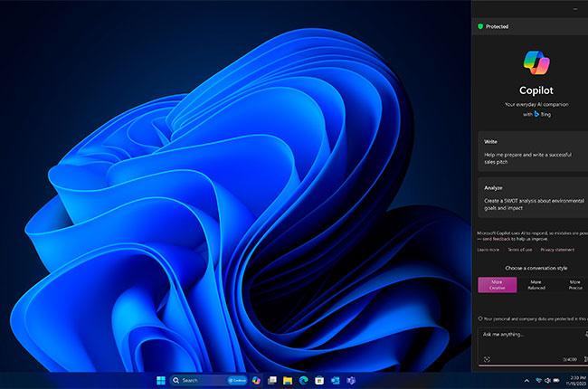Open the Terms of use link
The image size is (588, 389).
pos(520,250)
